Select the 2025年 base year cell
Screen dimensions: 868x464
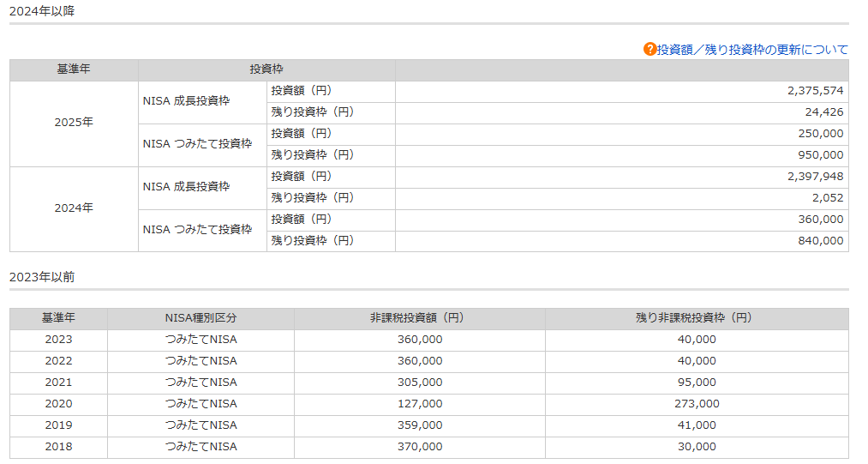click(74, 123)
